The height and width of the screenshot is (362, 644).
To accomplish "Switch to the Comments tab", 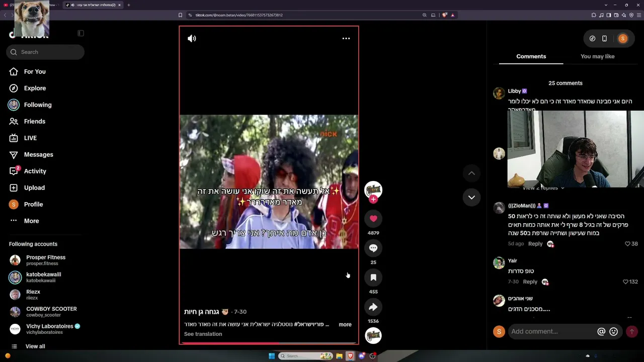I will click(x=531, y=56).
